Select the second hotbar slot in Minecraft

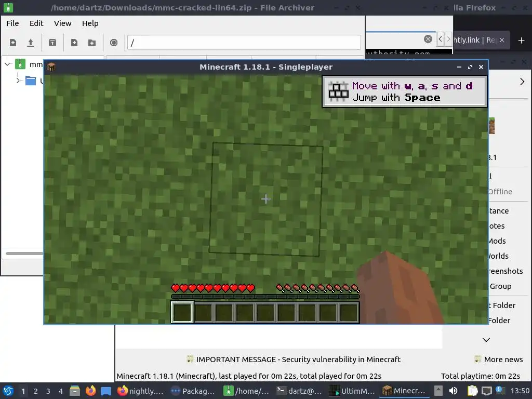coord(203,312)
